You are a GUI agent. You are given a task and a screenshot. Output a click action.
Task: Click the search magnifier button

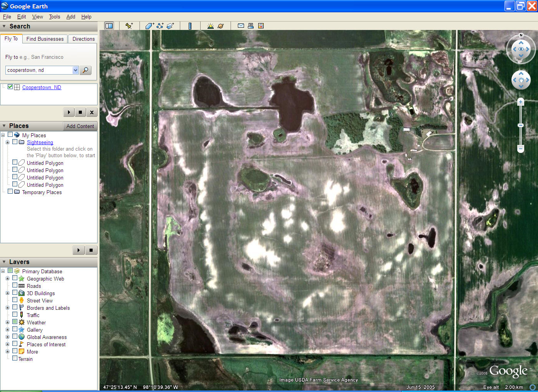85,70
